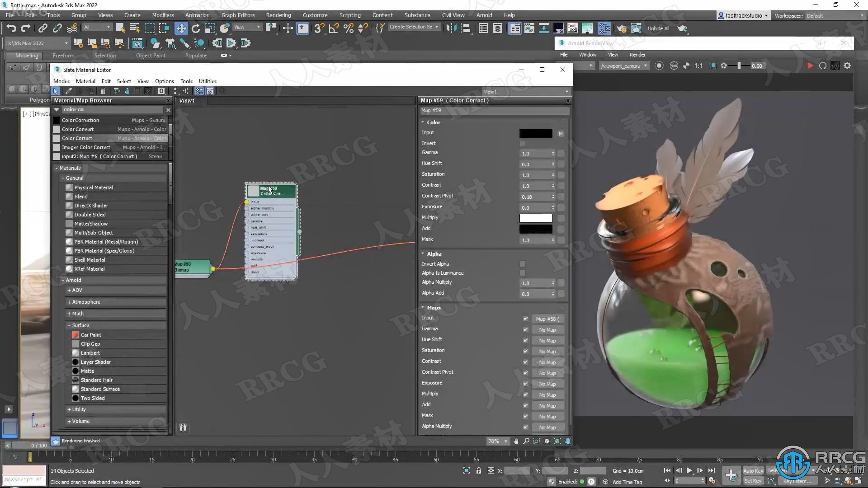
Task: Click on Map #58 Bitmap node
Action: pos(191,267)
